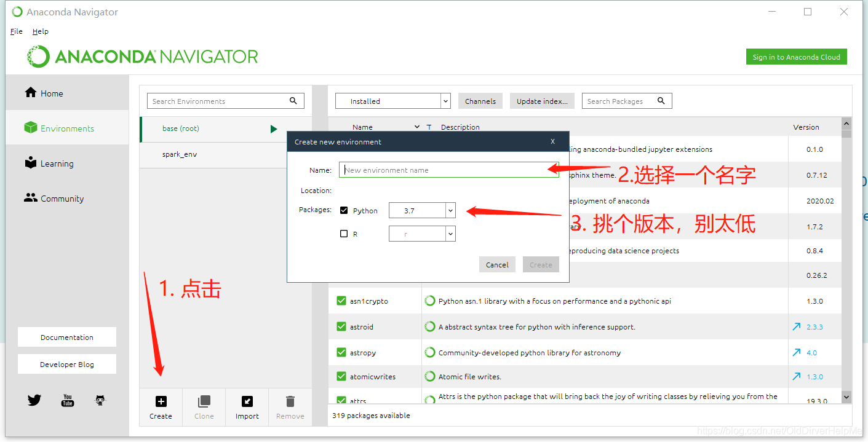Click the Name column sort arrow
This screenshot has width=868, height=442.
pos(417,127)
